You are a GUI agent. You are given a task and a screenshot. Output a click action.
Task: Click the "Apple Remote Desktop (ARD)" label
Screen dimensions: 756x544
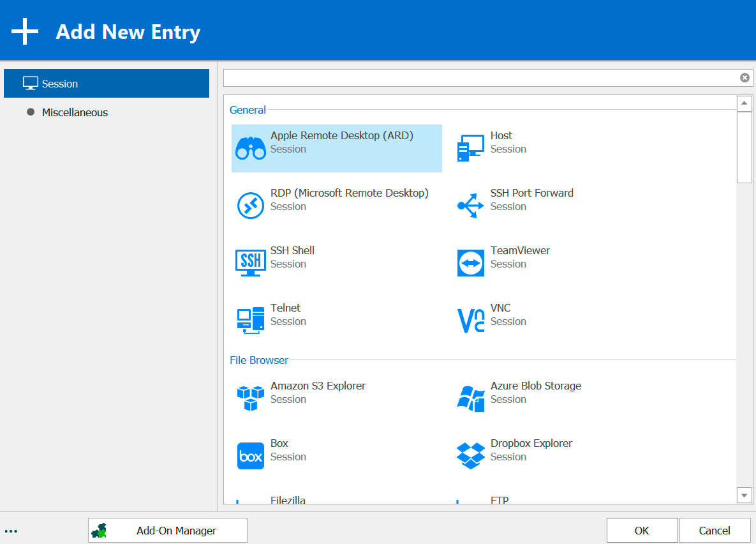tap(342, 135)
